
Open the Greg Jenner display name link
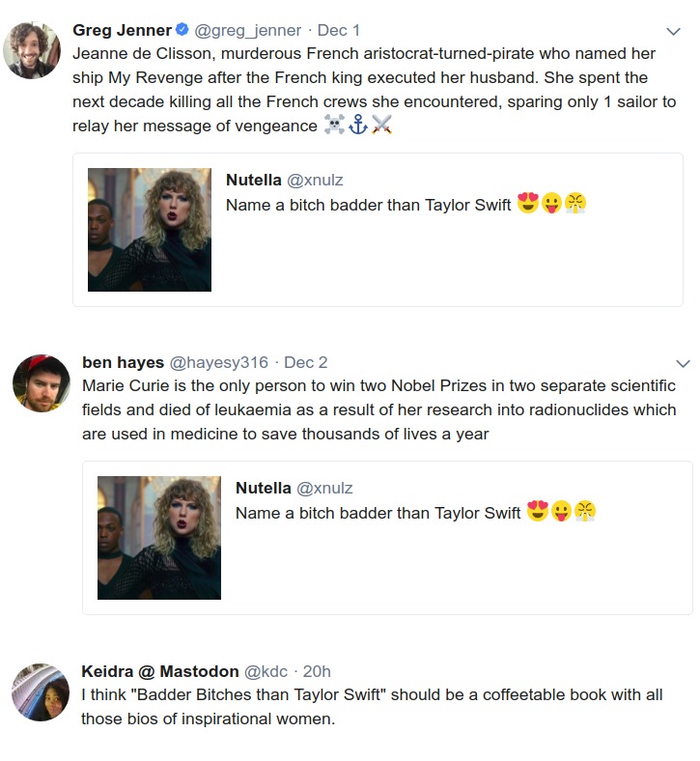click(122, 30)
